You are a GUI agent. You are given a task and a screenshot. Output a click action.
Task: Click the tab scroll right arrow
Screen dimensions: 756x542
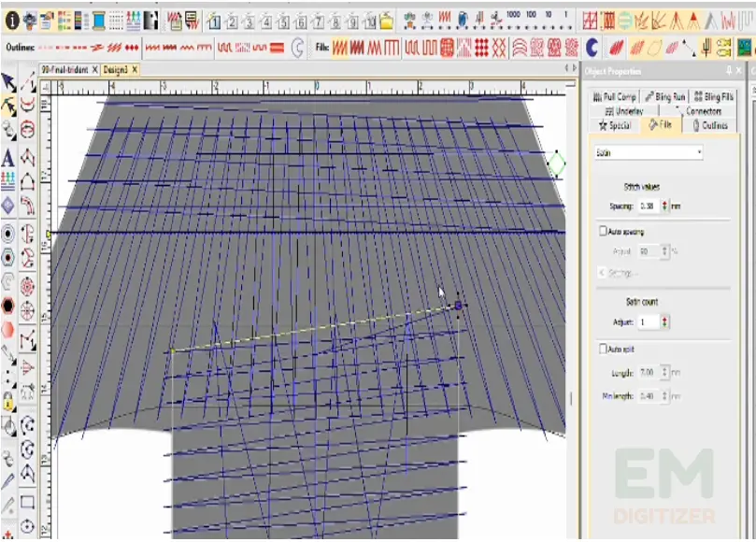pos(574,68)
